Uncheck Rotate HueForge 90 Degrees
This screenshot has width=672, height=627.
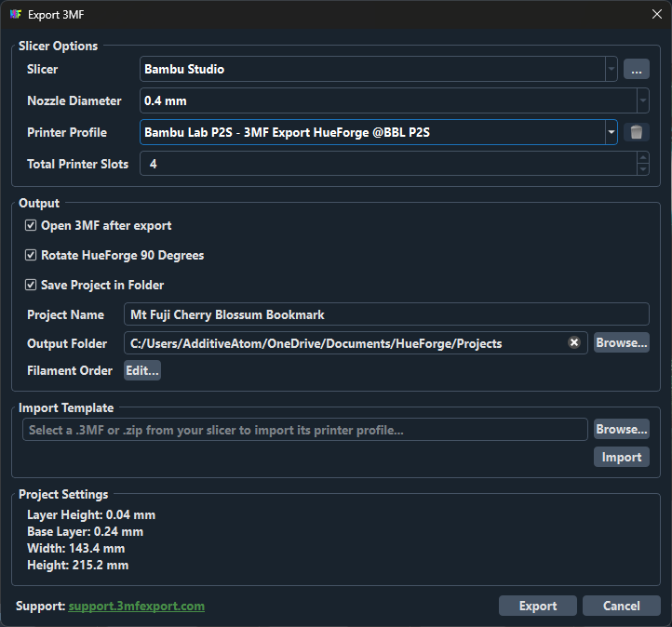31,255
